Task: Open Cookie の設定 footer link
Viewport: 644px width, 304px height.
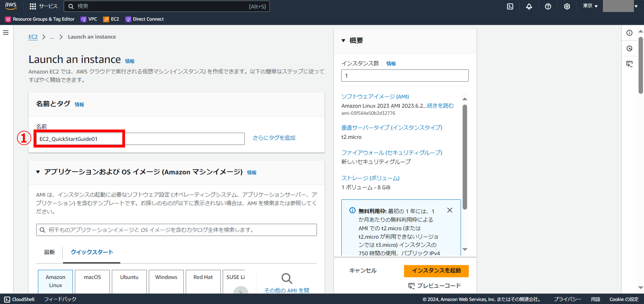Action: pos(624,299)
